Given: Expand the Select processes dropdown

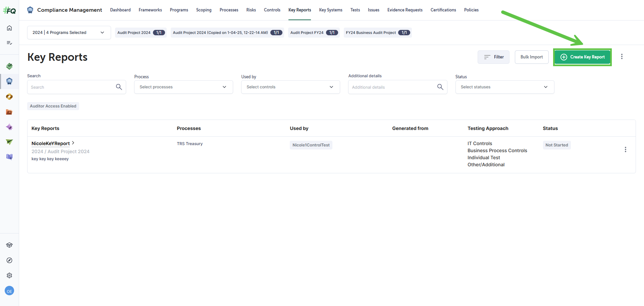Looking at the screenshot, I should click(183, 87).
